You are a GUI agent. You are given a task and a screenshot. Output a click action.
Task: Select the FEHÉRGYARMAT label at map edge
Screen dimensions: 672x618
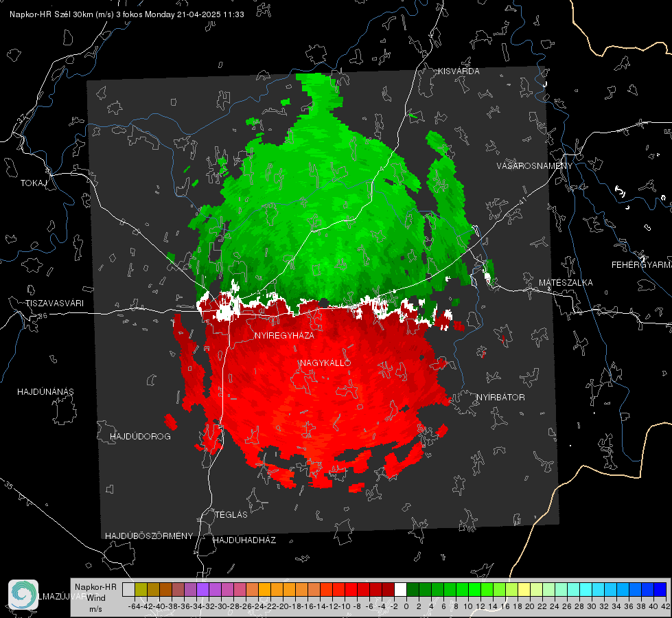tap(641, 265)
